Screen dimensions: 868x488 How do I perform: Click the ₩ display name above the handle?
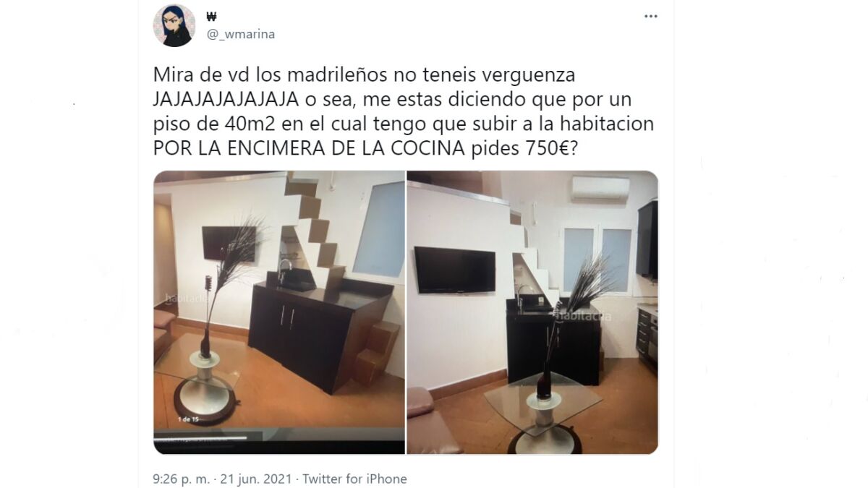(212, 17)
